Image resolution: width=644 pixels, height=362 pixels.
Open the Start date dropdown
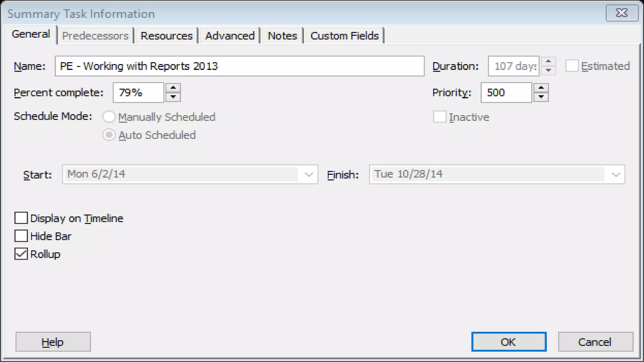point(309,174)
